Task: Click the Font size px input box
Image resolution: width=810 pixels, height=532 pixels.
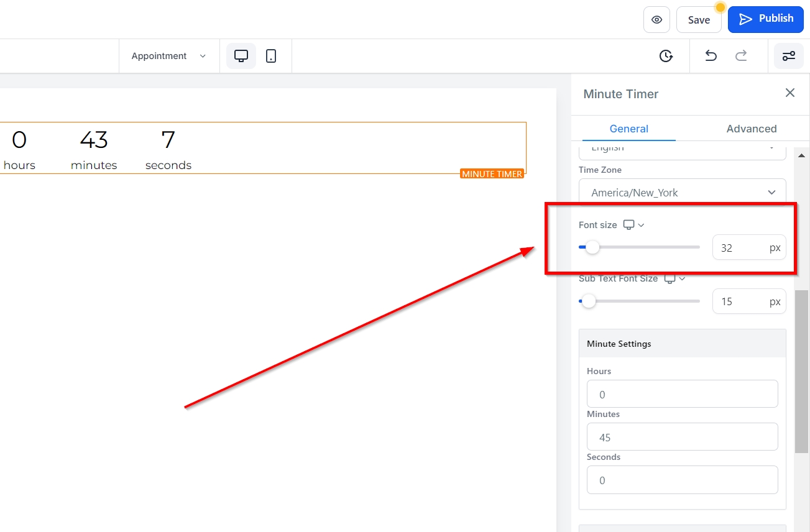Action: [741, 248]
